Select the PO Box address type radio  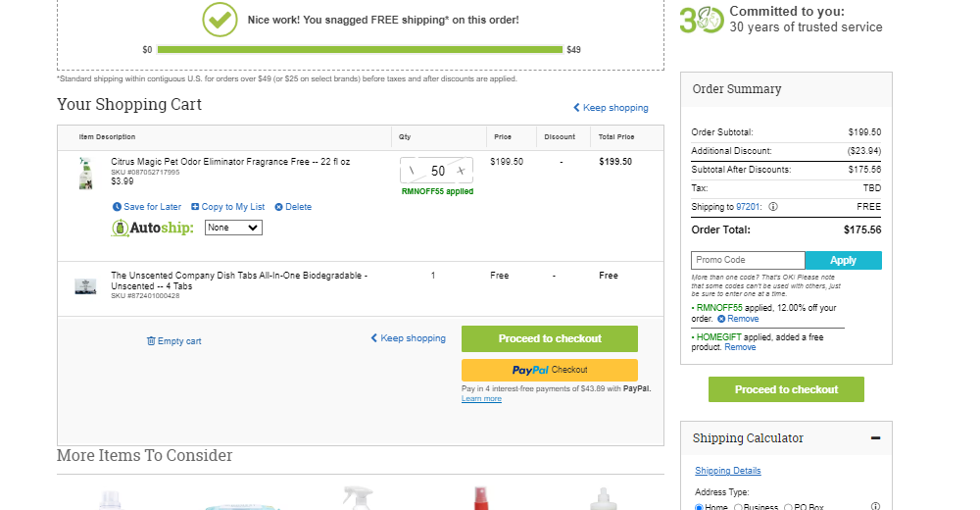click(788, 507)
